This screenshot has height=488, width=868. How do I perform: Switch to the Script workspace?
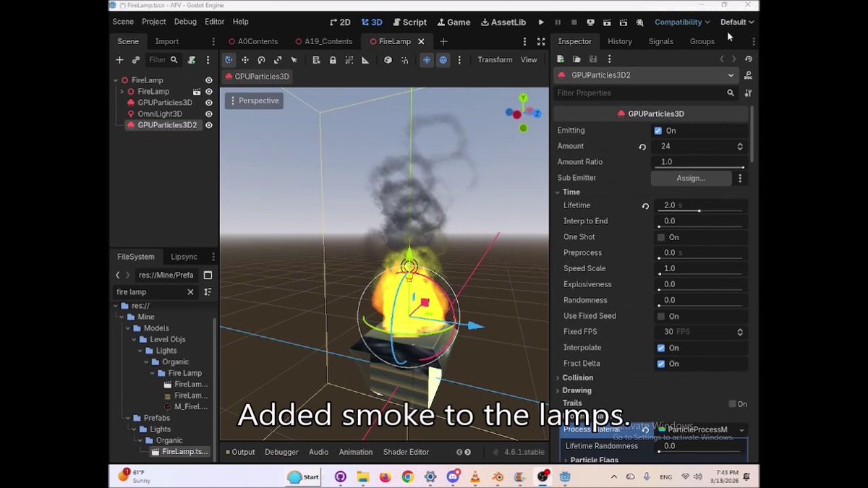pos(409,22)
